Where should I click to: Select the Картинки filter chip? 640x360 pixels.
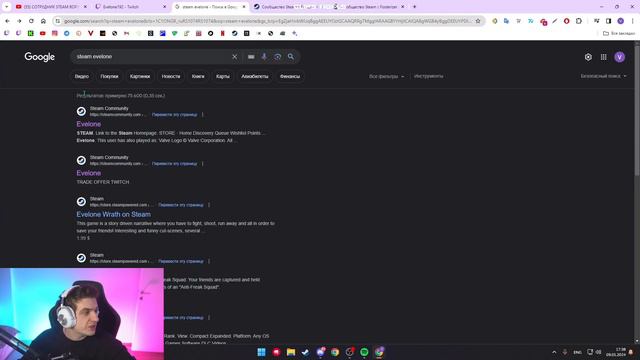(x=140, y=76)
